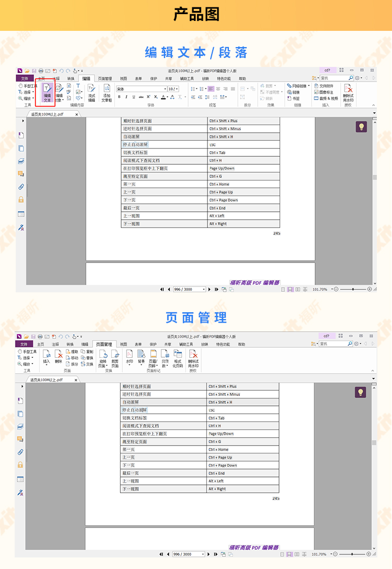
Task: Open Attachments paperclip panel in lower left sidebar
Action: coord(20,452)
